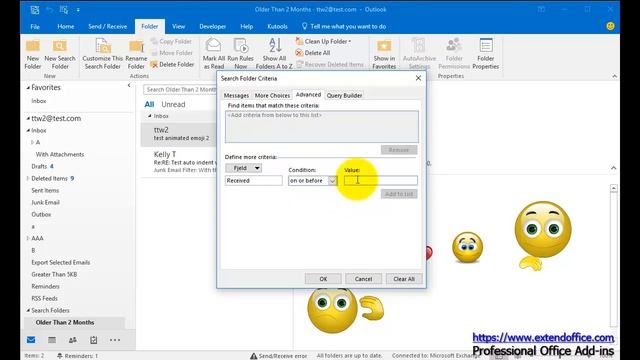
Task: Expand the Deleted Items folder
Action: pos(28,178)
